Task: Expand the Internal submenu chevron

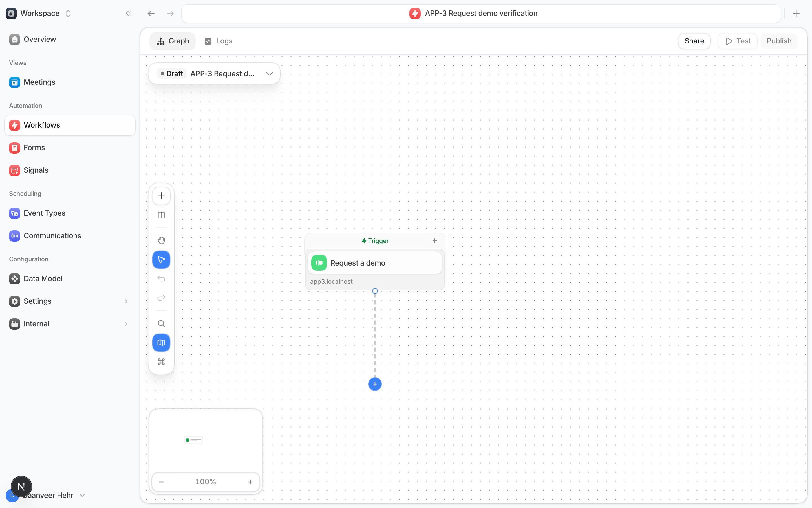Action: pyautogui.click(x=126, y=324)
